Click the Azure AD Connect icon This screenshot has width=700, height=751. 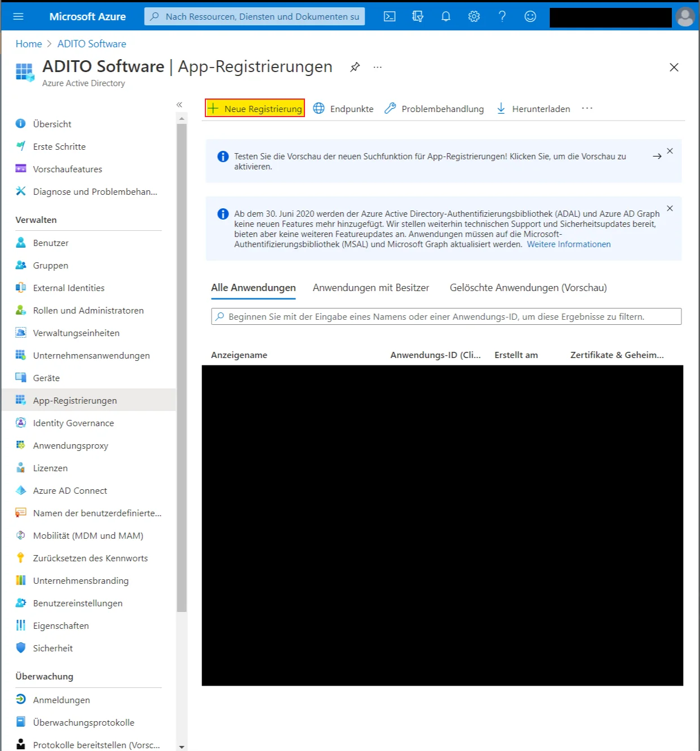(x=21, y=490)
